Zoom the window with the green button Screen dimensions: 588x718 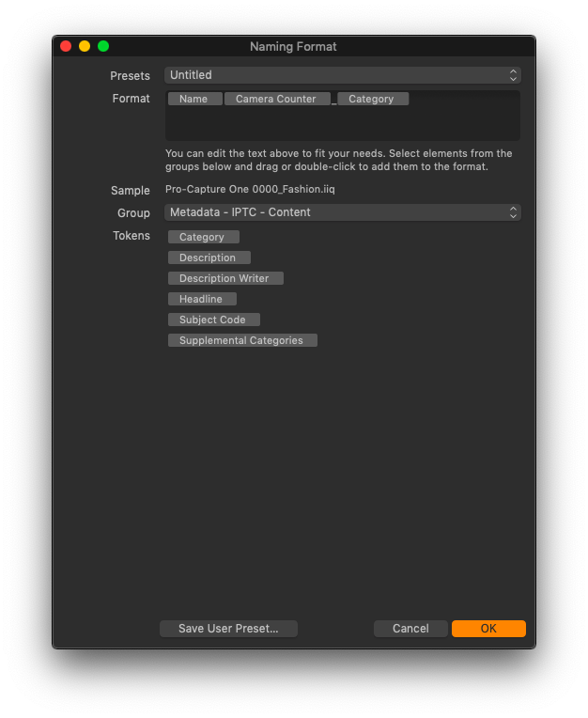pos(103,46)
